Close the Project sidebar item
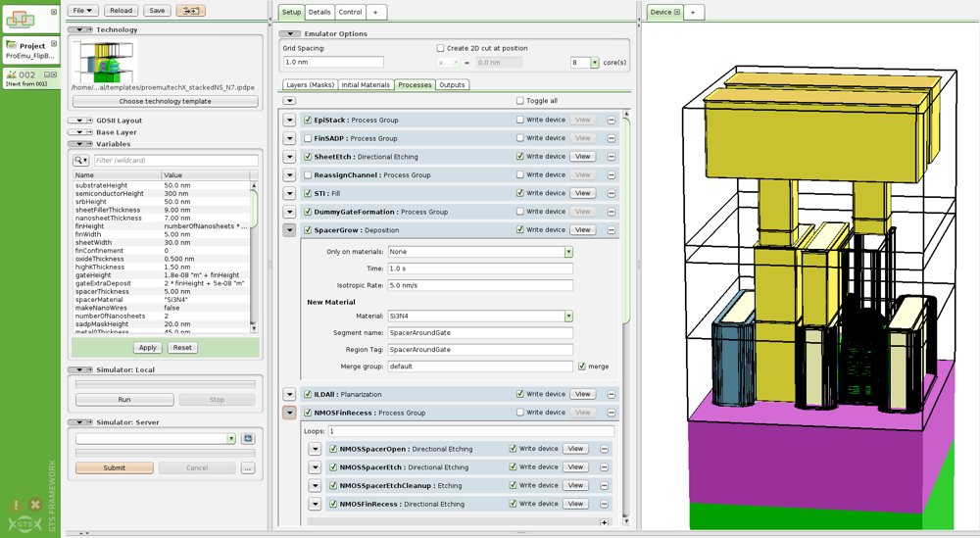This screenshot has height=538, width=980. [x=54, y=43]
